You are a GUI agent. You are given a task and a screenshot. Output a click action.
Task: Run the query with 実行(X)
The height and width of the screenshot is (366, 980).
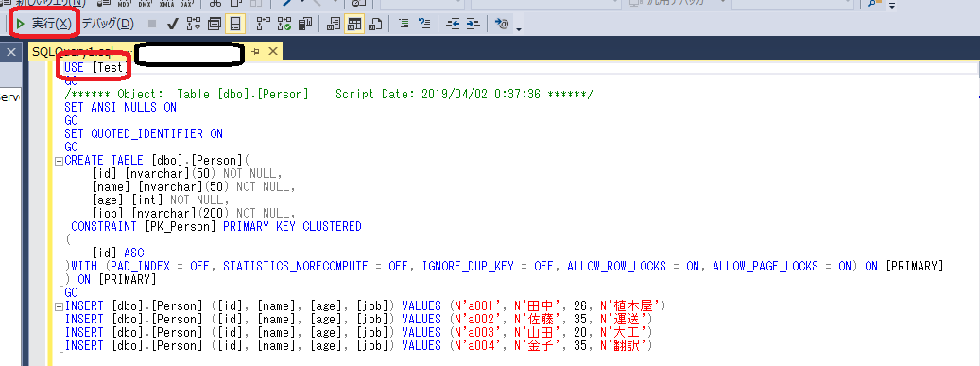[43, 24]
